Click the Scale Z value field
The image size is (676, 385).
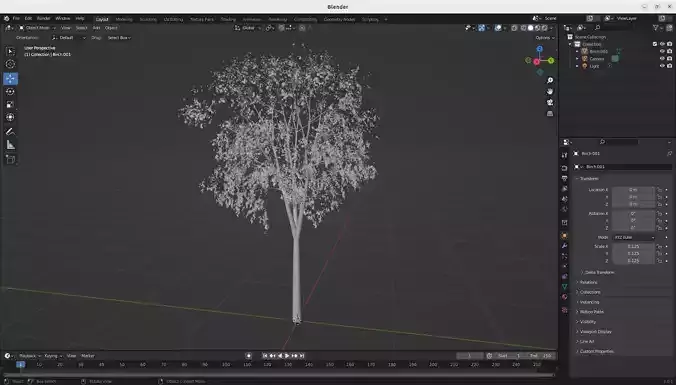tap(633, 261)
